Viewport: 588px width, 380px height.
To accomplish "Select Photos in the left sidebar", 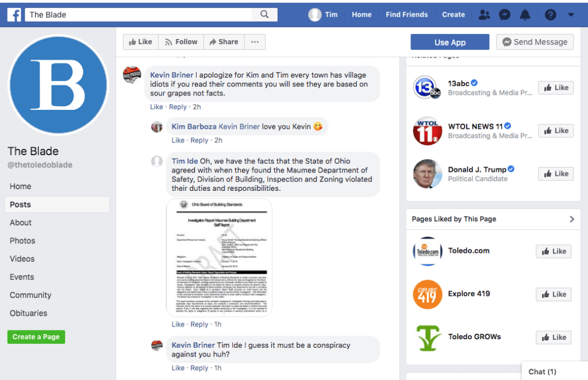I will pyautogui.click(x=22, y=241).
